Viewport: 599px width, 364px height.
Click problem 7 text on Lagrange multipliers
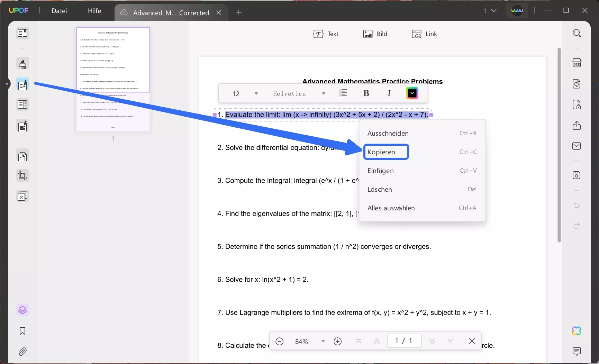[x=354, y=313]
